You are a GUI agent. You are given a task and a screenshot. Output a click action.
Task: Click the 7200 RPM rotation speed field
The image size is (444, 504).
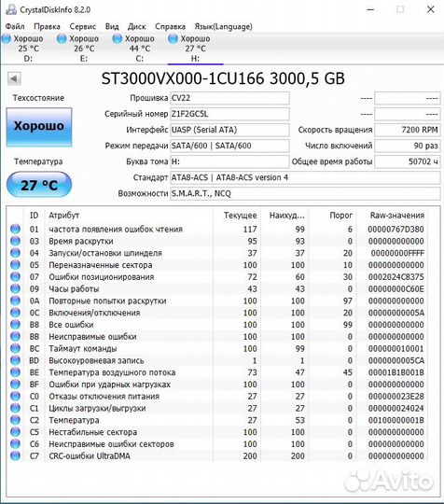[x=408, y=130]
